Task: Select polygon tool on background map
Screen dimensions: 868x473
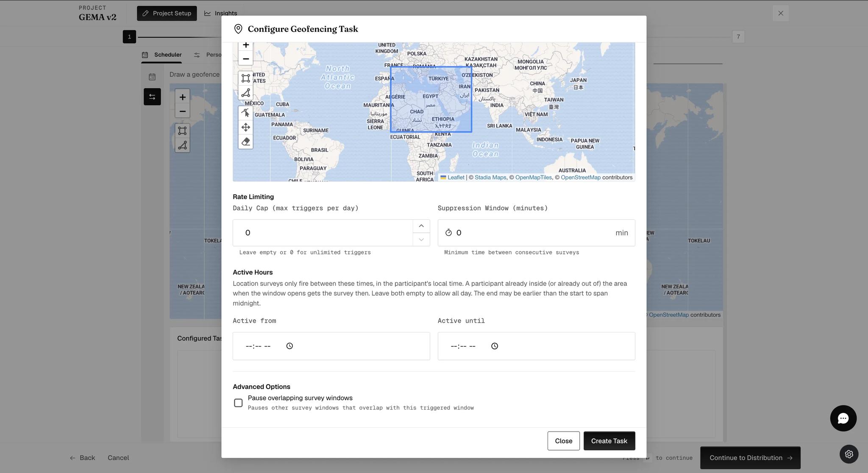Action: (x=182, y=145)
